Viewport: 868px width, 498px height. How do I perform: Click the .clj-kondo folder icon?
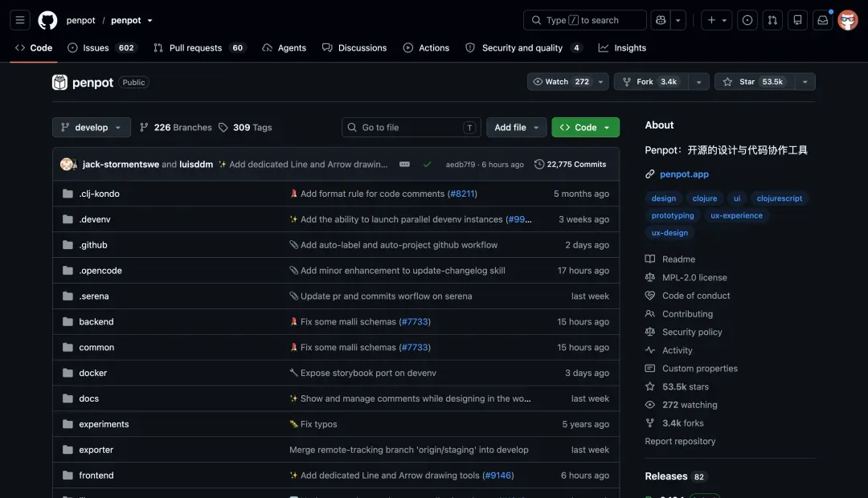tap(68, 194)
